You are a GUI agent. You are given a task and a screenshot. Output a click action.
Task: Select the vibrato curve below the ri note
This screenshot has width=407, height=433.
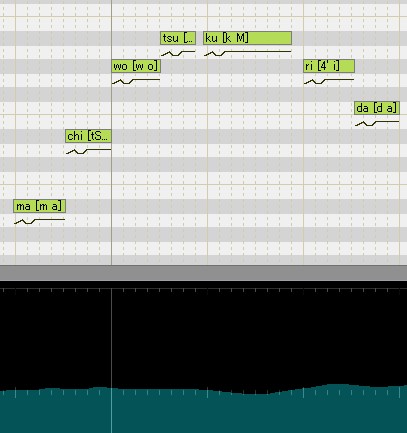pyautogui.click(x=329, y=81)
